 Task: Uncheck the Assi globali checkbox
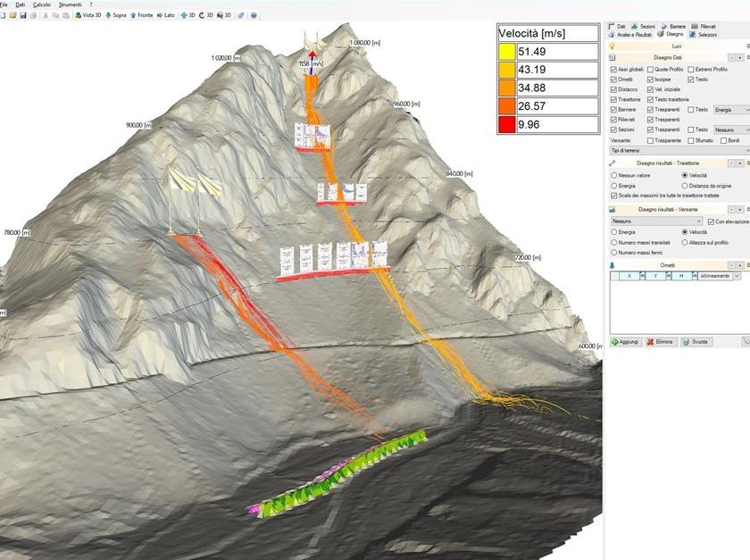[x=613, y=69]
